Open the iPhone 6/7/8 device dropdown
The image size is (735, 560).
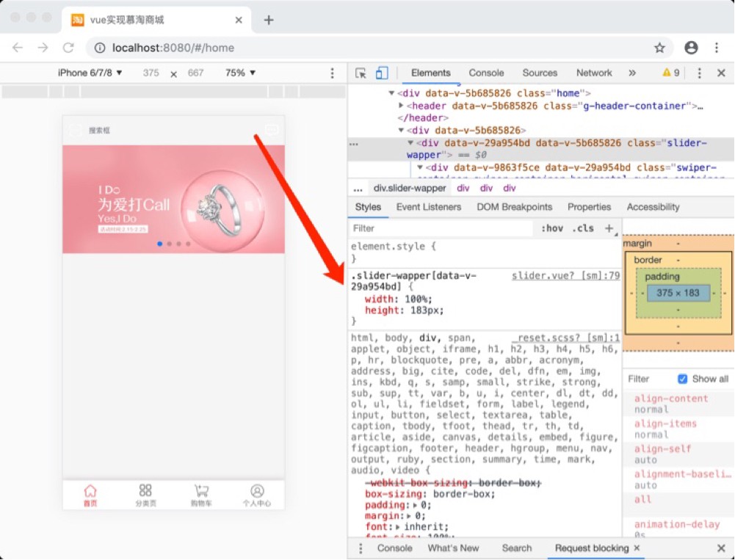click(90, 73)
